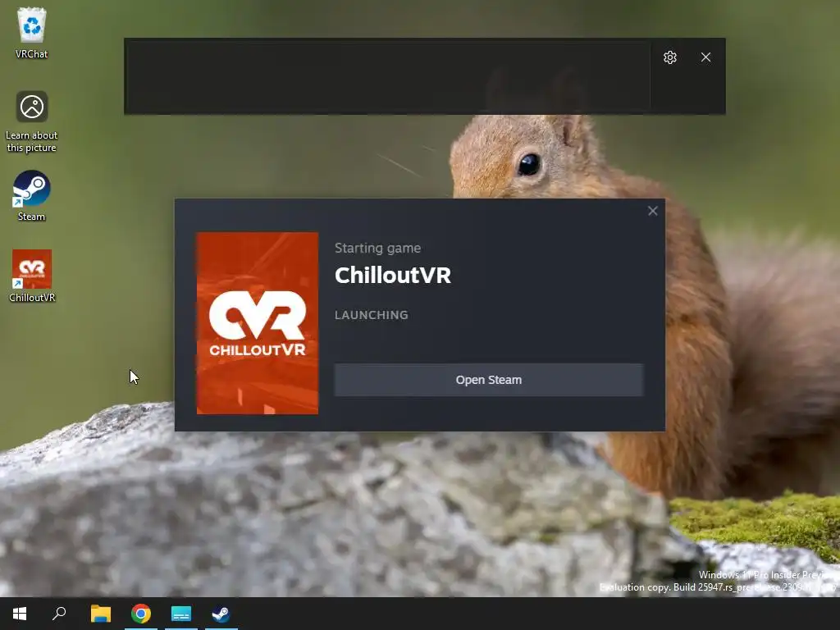The image size is (840, 630).
Task: Close the ChilloutVR launching dialog
Action: click(x=652, y=211)
